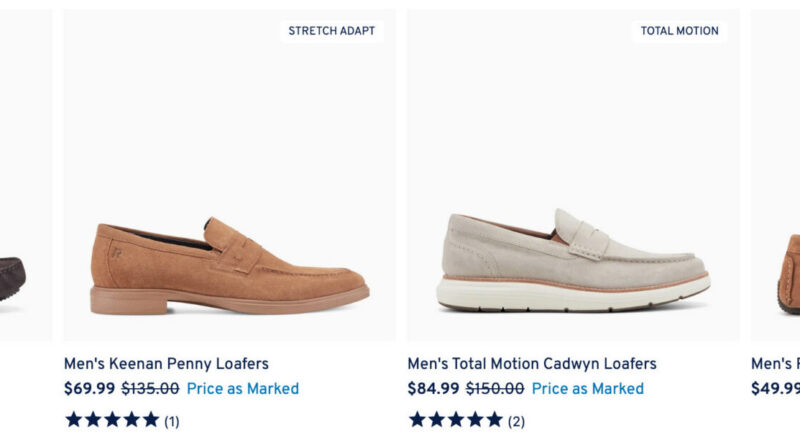Click the TOTAL MOTION badge
Viewport: 800px width, 445px height.
click(x=680, y=31)
